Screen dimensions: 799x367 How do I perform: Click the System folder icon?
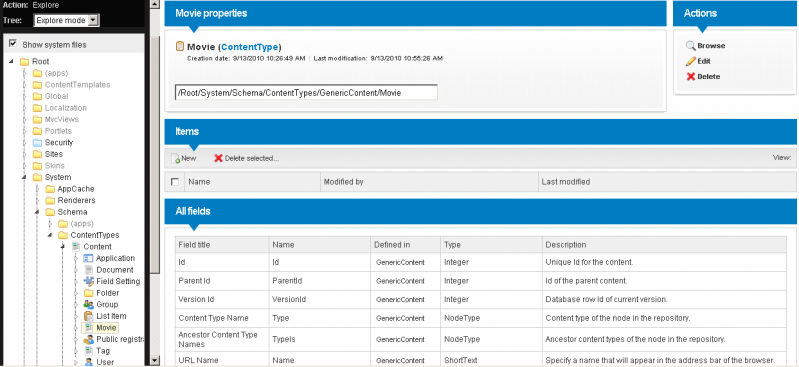tap(37, 177)
